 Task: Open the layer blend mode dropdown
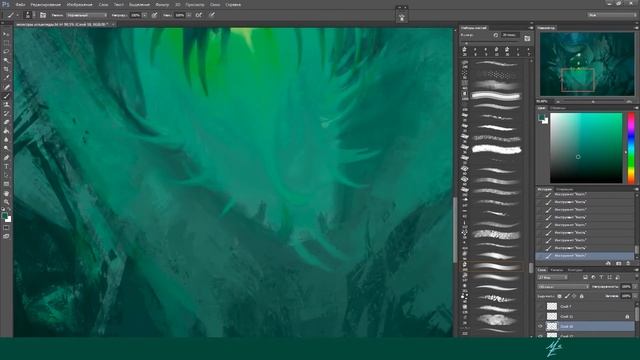tap(563, 287)
